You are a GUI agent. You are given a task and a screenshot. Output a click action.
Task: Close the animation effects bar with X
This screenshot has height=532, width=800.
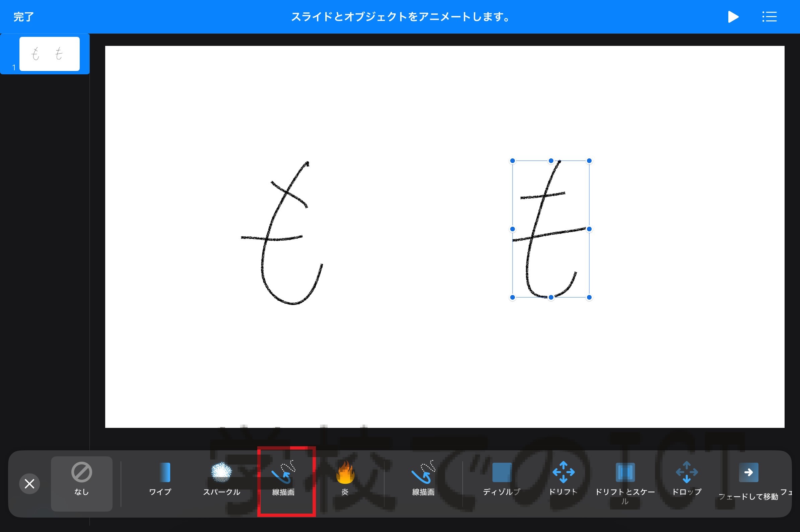click(x=29, y=483)
